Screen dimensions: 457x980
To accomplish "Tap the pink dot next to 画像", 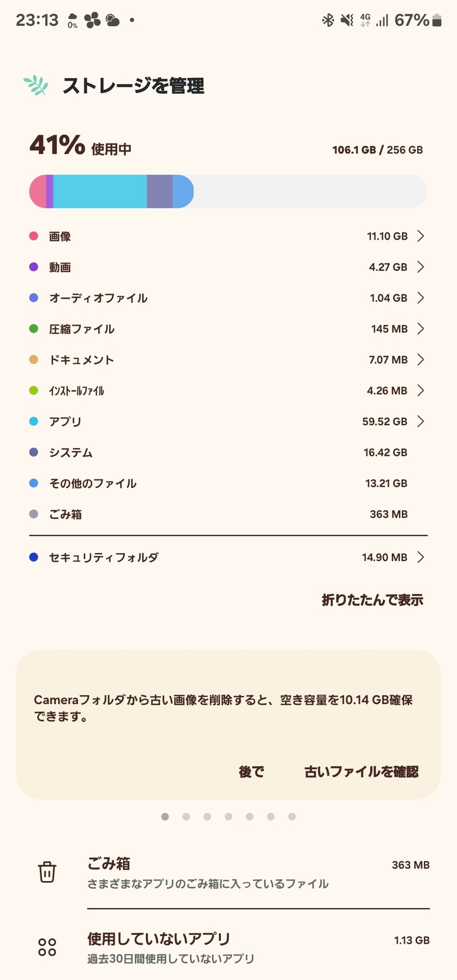I will pos(34,236).
